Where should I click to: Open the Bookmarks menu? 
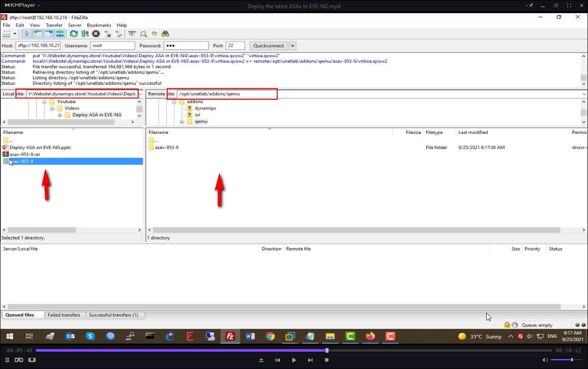coord(99,25)
